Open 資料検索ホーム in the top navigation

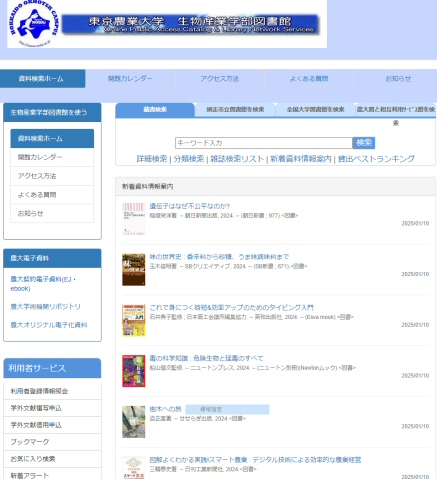42,79
